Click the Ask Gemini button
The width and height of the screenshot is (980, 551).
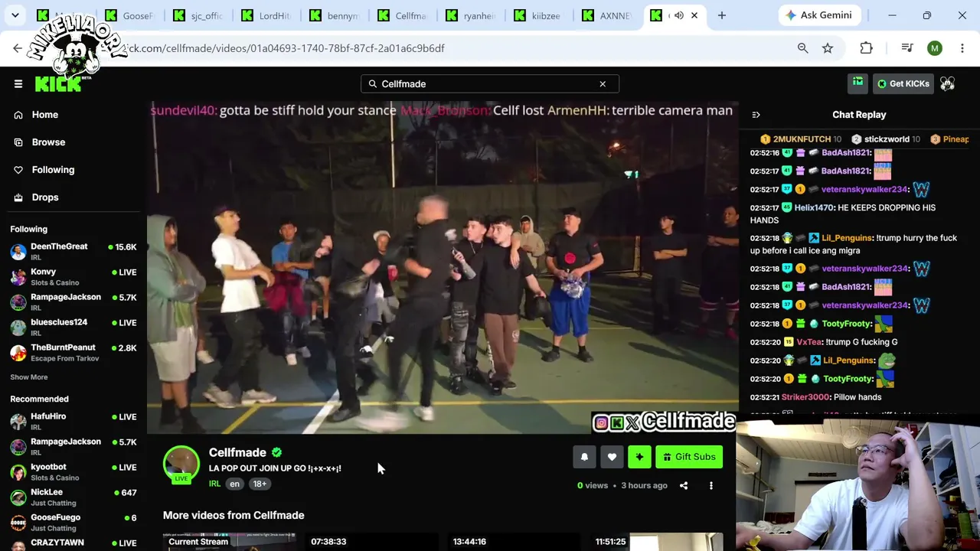pyautogui.click(x=820, y=15)
